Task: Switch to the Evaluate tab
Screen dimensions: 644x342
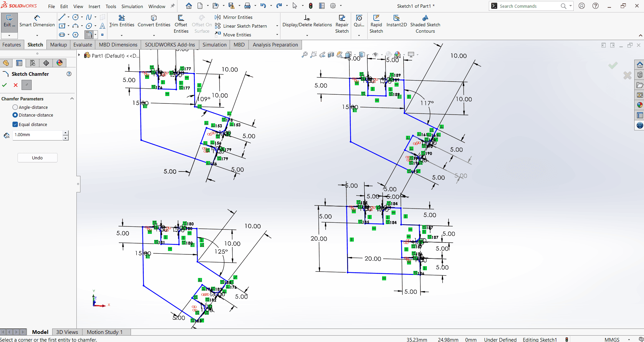Action: (83, 45)
